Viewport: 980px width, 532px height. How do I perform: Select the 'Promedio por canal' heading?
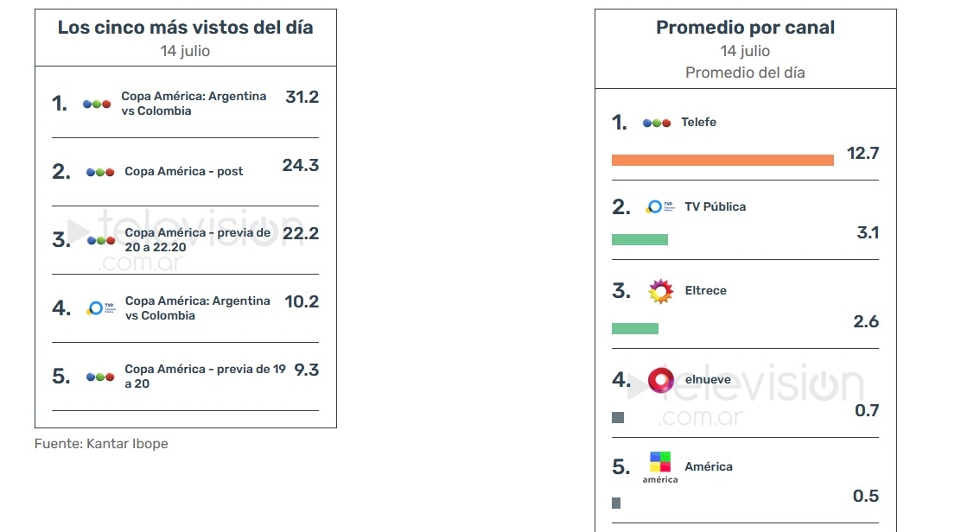(745, 28)
